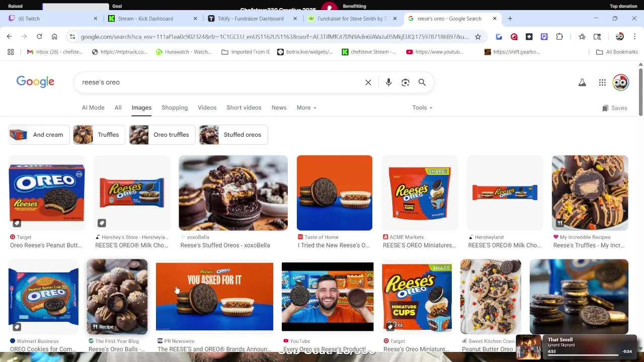Close the Twitch tab
This screenshot has width=644, height=362.
point(96,19)
